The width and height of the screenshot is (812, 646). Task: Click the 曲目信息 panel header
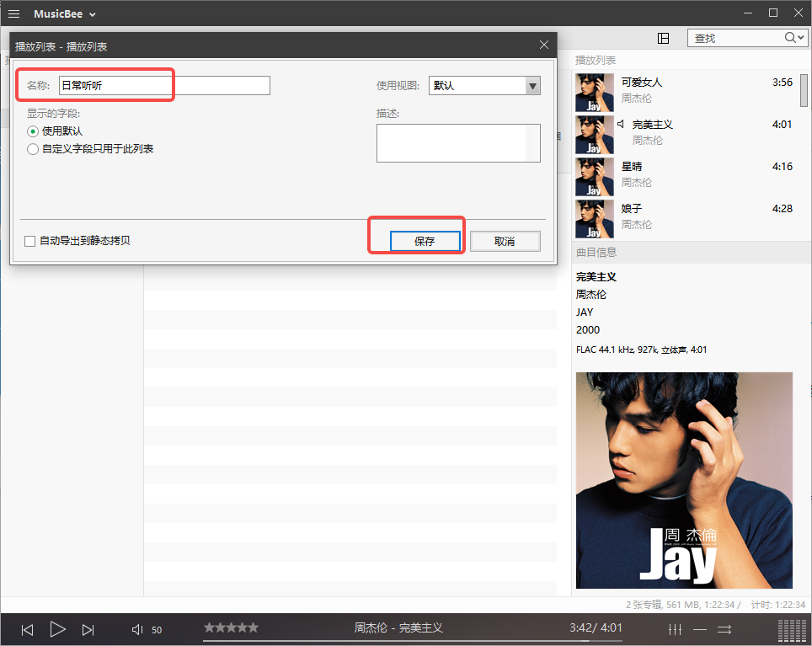691,253
